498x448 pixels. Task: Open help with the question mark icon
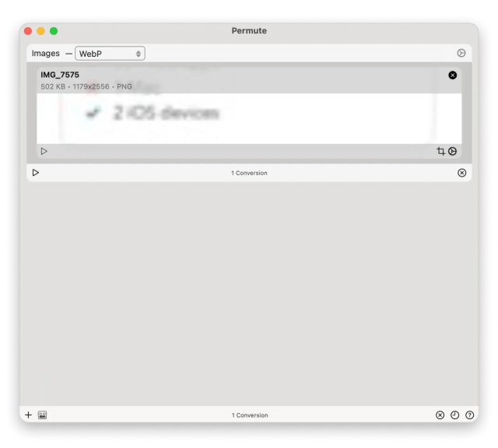(x=469, y=415)
